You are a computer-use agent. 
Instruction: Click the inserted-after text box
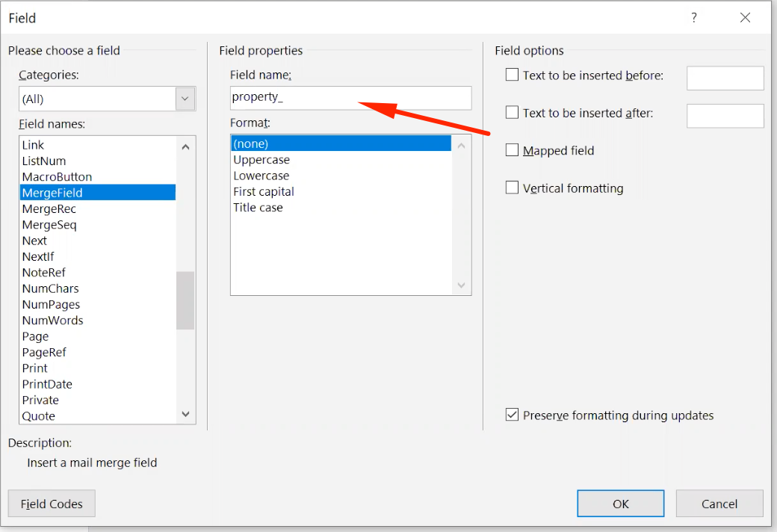725,116
